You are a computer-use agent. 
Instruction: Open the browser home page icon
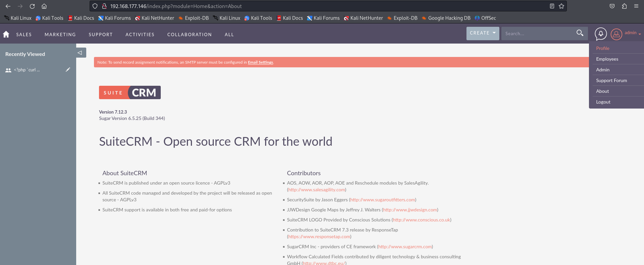44,6
